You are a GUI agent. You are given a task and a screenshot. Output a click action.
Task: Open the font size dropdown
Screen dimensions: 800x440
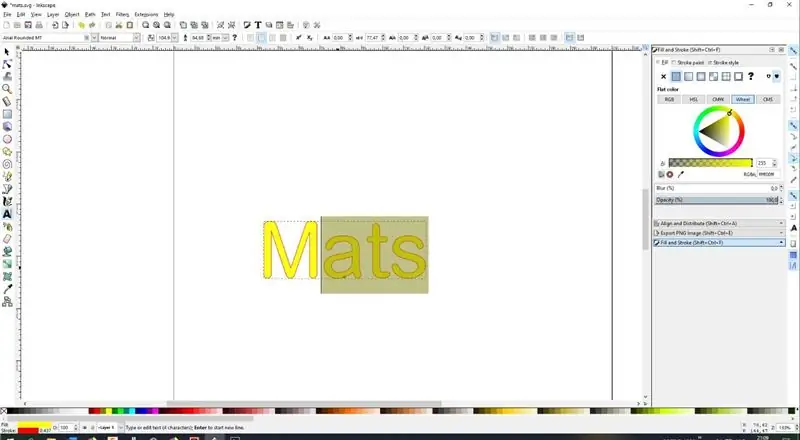[x=174, y=38]
